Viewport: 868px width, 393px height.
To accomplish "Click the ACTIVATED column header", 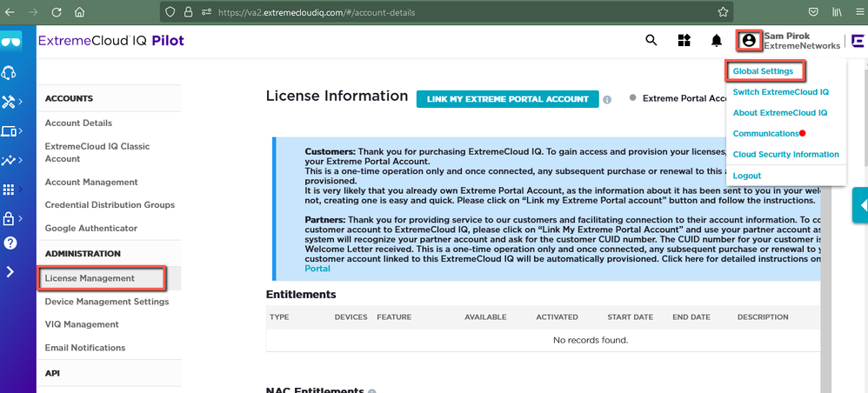I will (x=557, y=317).
